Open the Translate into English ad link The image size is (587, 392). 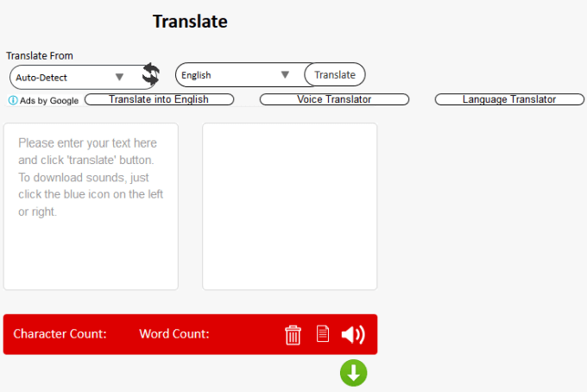(159, 99)
